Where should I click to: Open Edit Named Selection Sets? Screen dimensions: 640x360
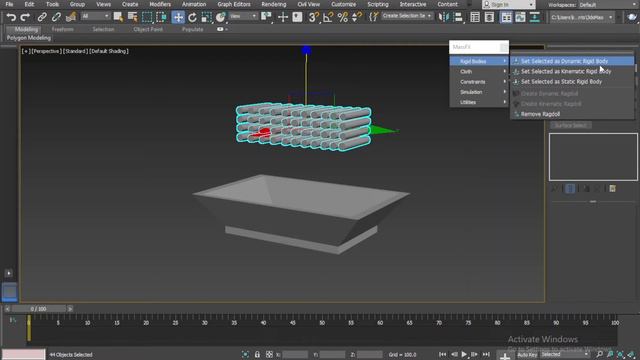tap(373, 17)
